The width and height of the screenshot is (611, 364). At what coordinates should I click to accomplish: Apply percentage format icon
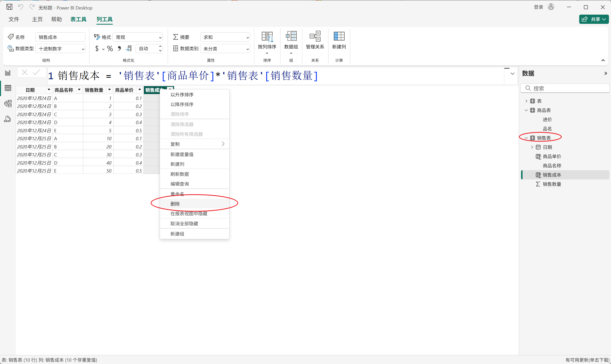(110, 49)
